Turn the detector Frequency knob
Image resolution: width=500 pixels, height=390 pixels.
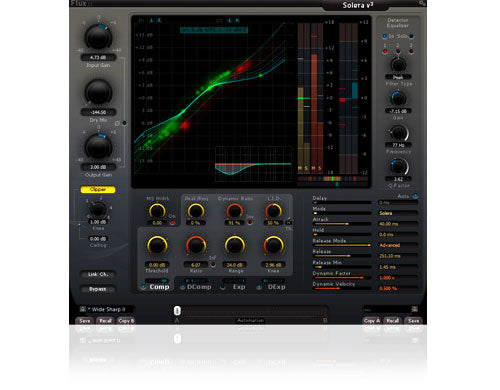click(x=399, y=133)
